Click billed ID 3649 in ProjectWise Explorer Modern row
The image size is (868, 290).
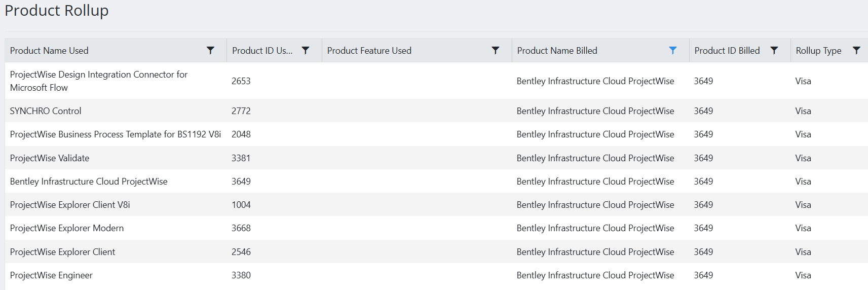point(703,228)
